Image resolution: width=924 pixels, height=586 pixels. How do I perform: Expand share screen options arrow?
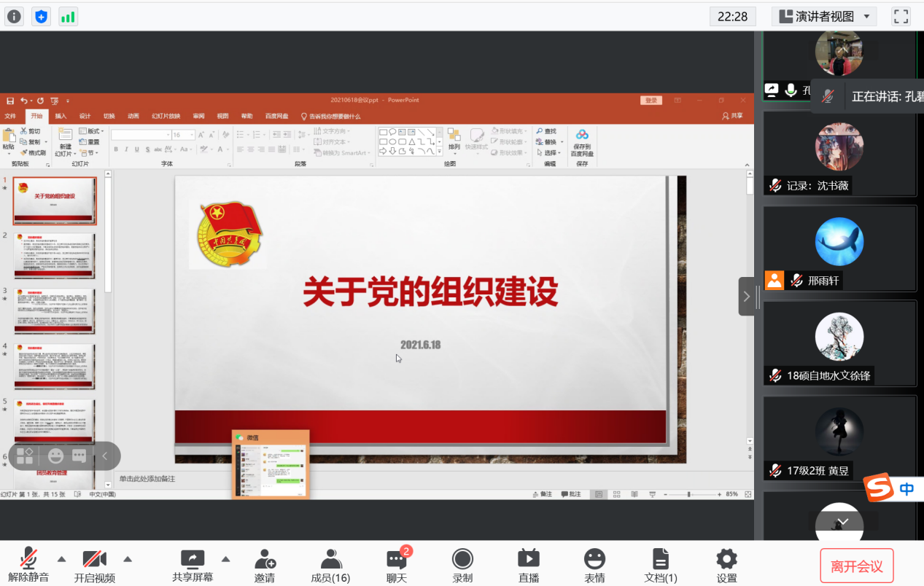225,559
